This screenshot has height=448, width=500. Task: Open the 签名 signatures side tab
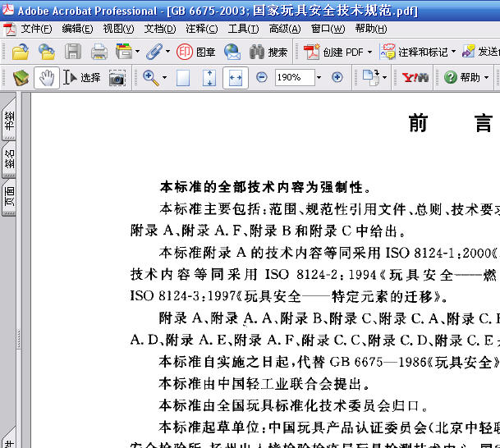pyautogui.click(x=9, y=158)
